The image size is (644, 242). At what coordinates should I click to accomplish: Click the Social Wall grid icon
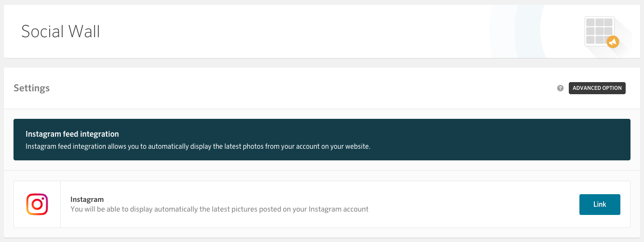(599, 31)
